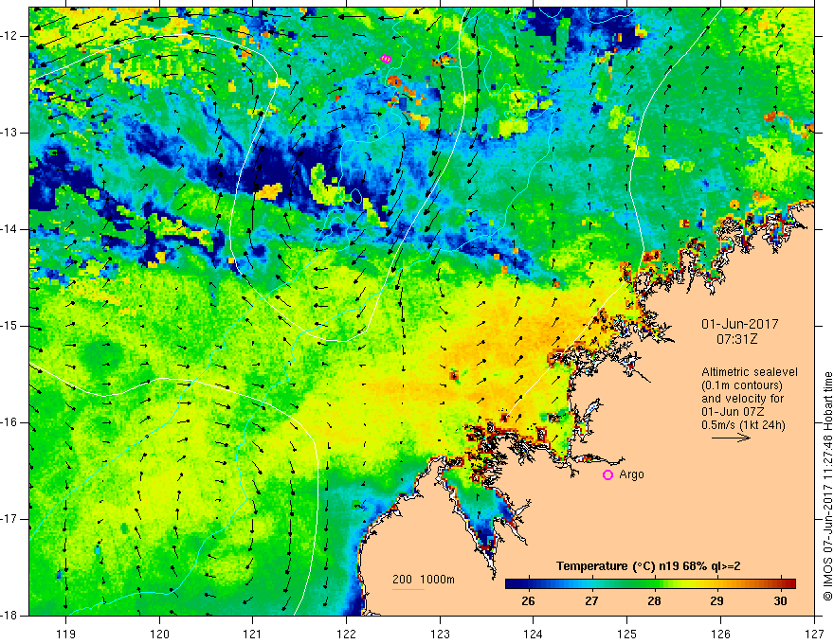Image resolution: width=834 pixels, height=644 pixels.
Task: Click the colorbar tick label 27
Action: 591,601
